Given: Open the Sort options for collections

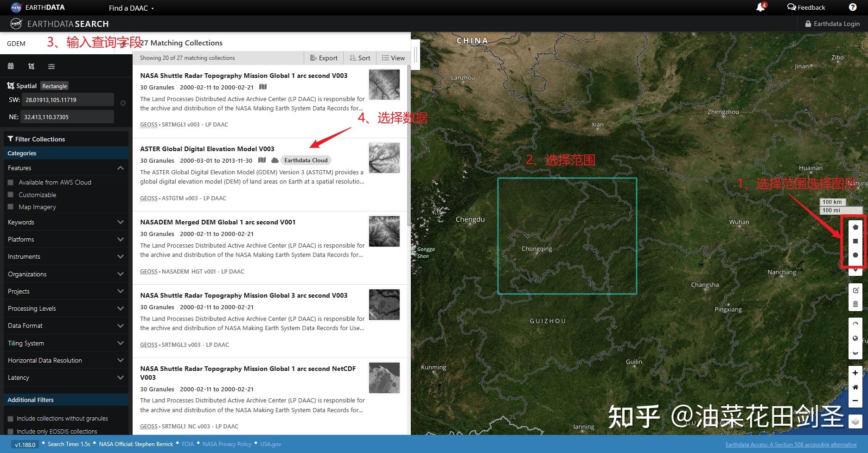Looking at the screenshot, I should click(x=359, y=57).
